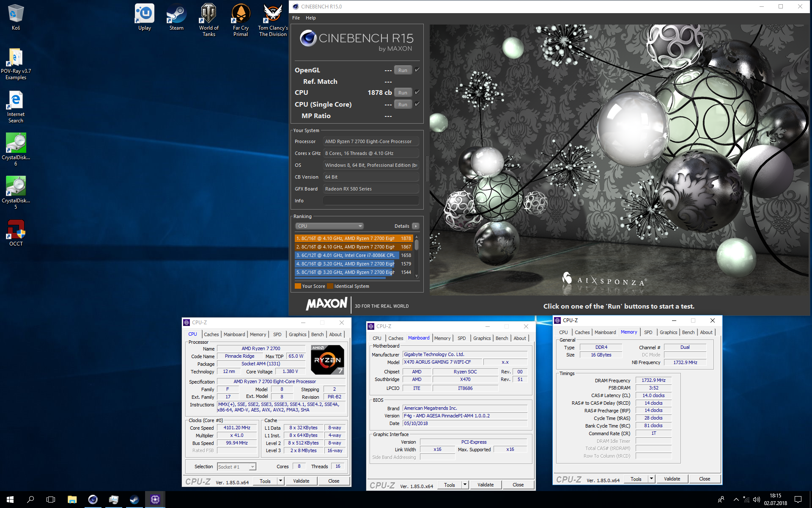The image size is (812, 508).
Task: Open Tom Clancy's The Division shortcut
Action: click(x=273, y=20)
